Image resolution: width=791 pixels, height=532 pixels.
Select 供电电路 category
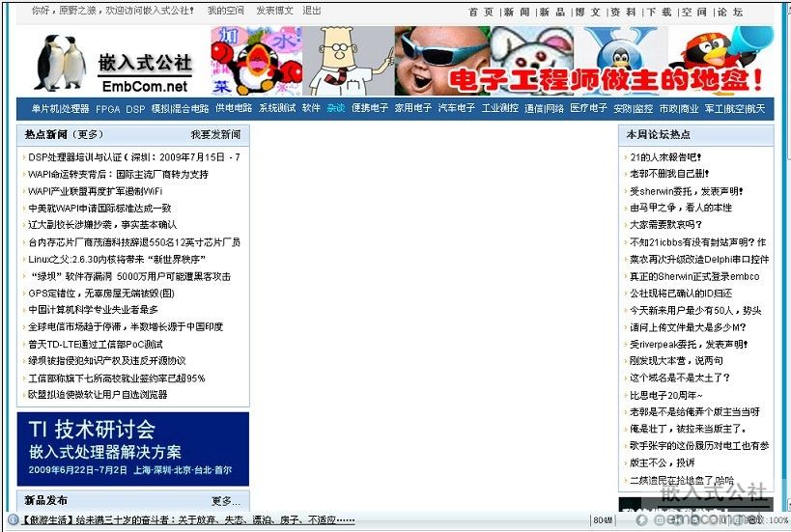click(234, 108)
